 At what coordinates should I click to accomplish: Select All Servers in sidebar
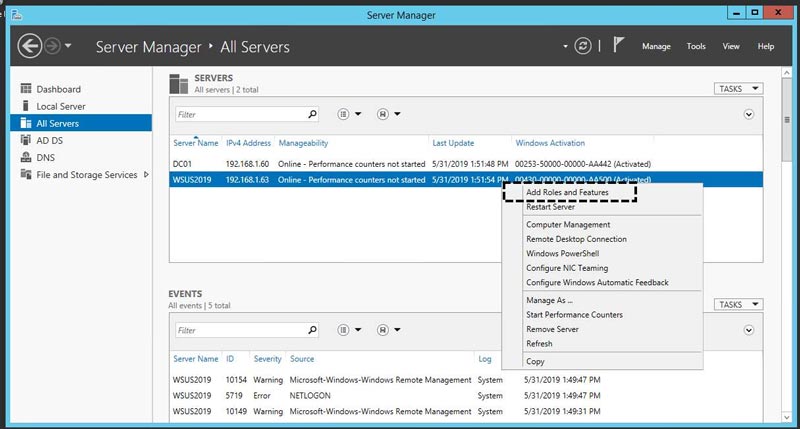point(81,123)
